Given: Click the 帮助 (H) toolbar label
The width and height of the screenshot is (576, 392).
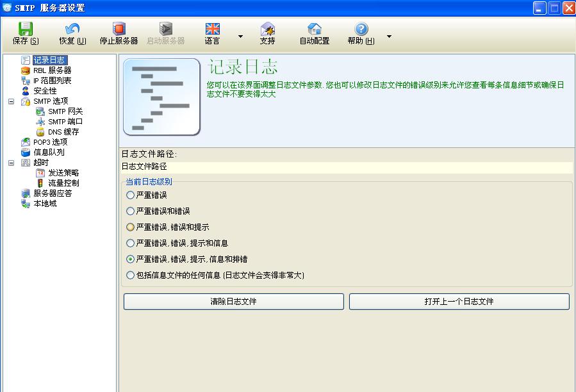Looking at the screenshot, I should [x=361, y=41].
